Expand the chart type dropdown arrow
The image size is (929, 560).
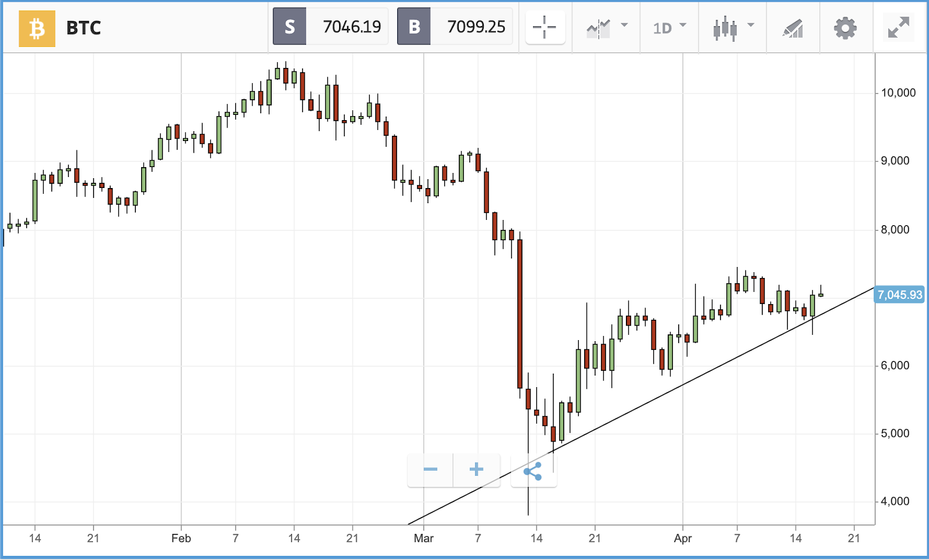pyautogui.click(x=751, y=25)
